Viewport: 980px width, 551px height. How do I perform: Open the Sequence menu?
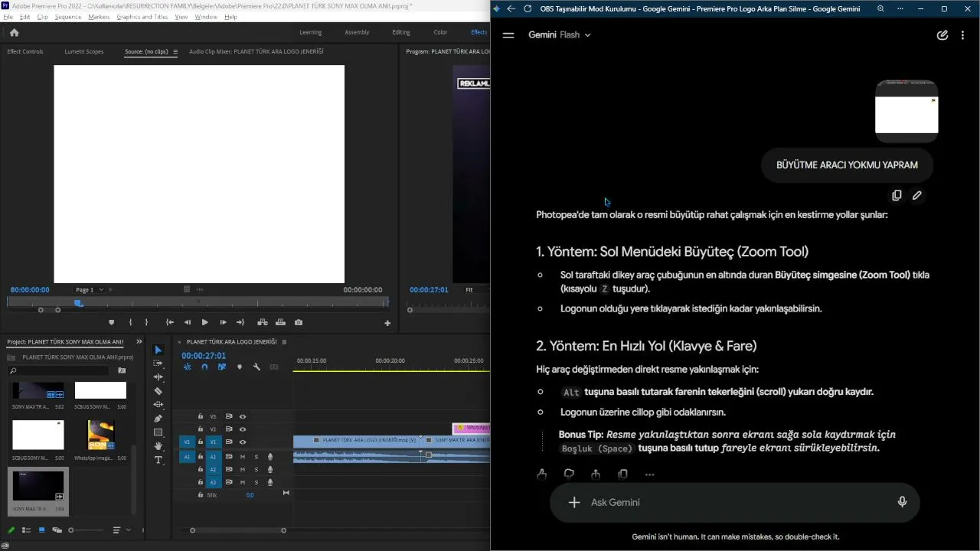click(x=68, y=17)
